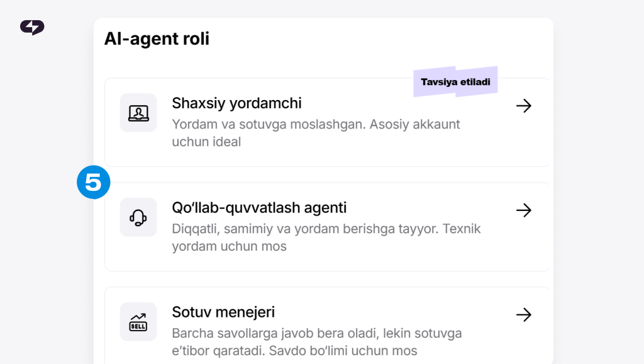Click the headset icon for support agent
Image resolution: width=644 pixels, height=364 pixels.
(x=138, y=217)
